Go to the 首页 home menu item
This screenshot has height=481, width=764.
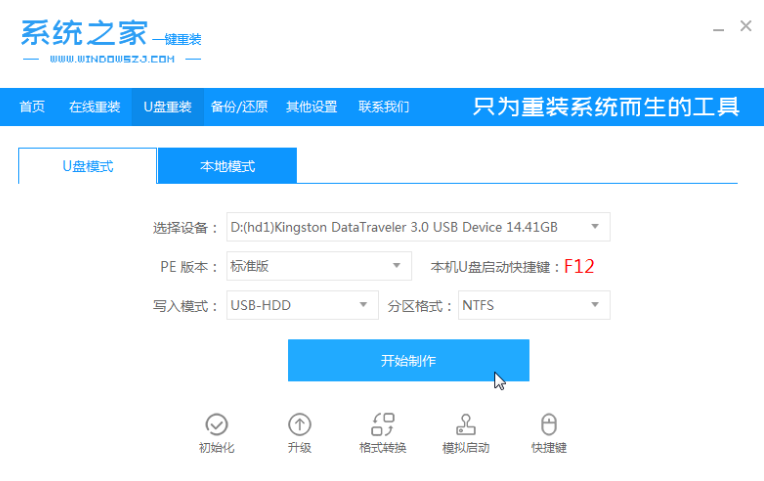[x=32, y=107]
